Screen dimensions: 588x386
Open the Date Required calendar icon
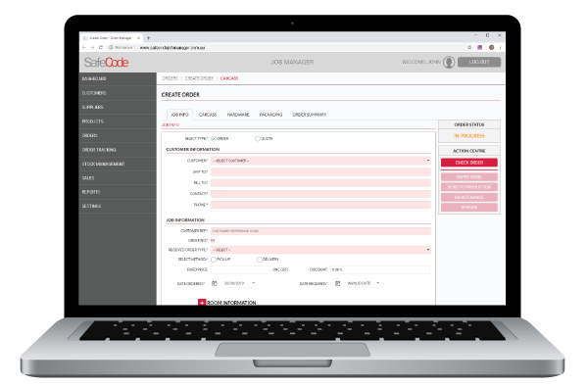(337, 283)
